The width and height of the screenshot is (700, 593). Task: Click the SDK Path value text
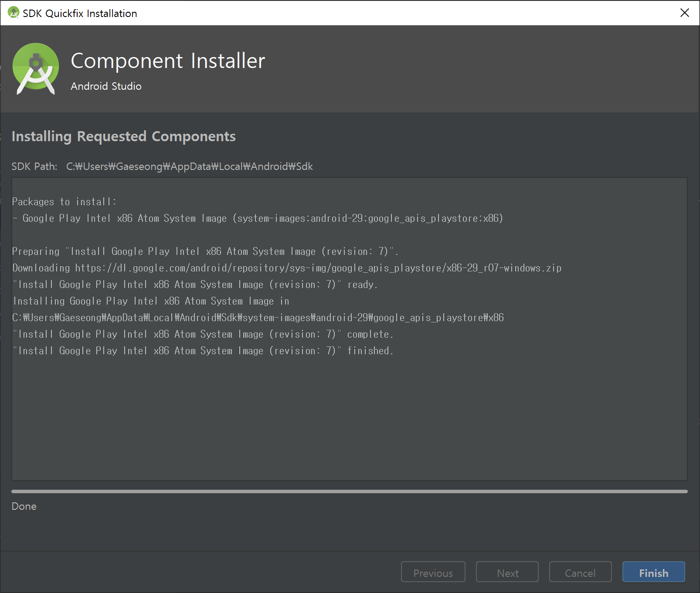click(x=190, y=166)
